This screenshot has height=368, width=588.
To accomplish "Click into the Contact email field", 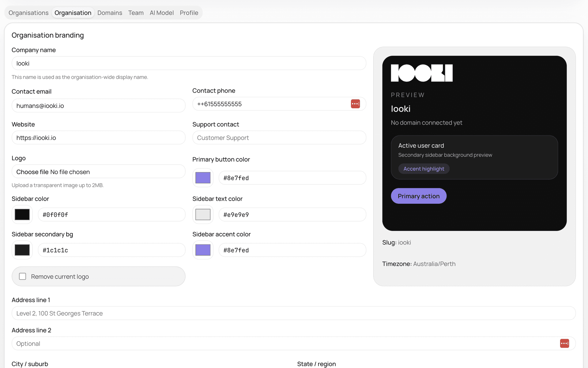I will [x=99, y=106].
